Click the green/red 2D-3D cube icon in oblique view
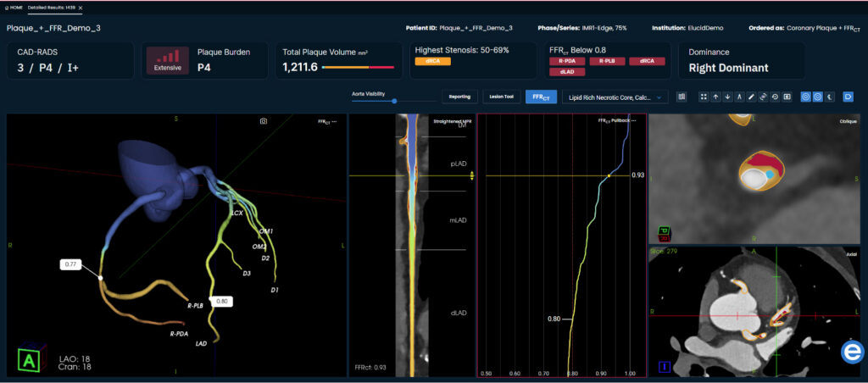The image size is (868, 383). 665,233
